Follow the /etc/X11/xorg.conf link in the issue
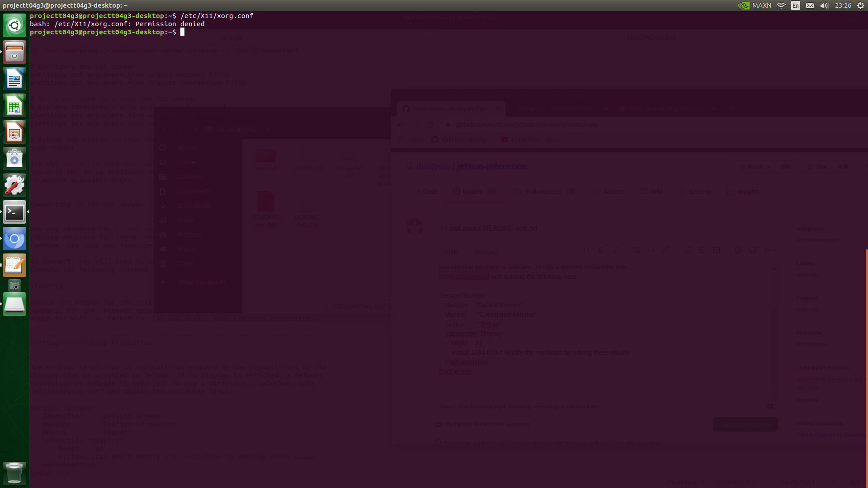 tap(463, 276)
